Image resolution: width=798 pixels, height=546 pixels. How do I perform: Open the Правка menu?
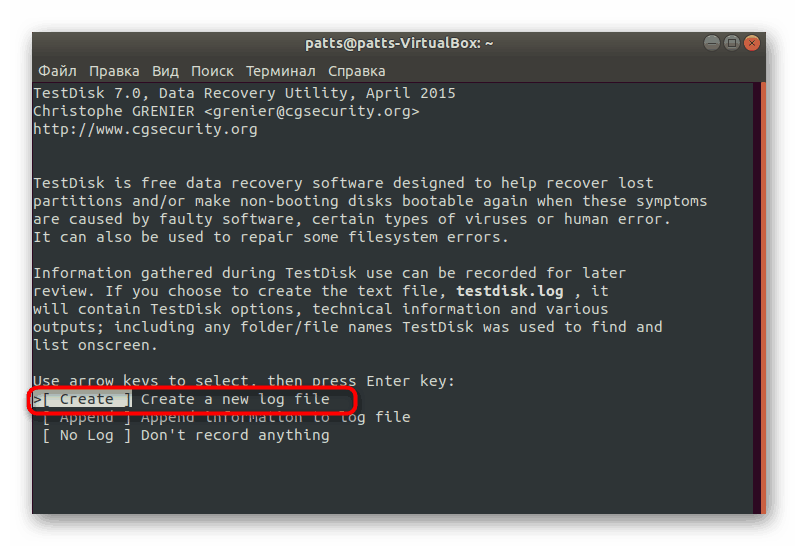tap(114, 71)
